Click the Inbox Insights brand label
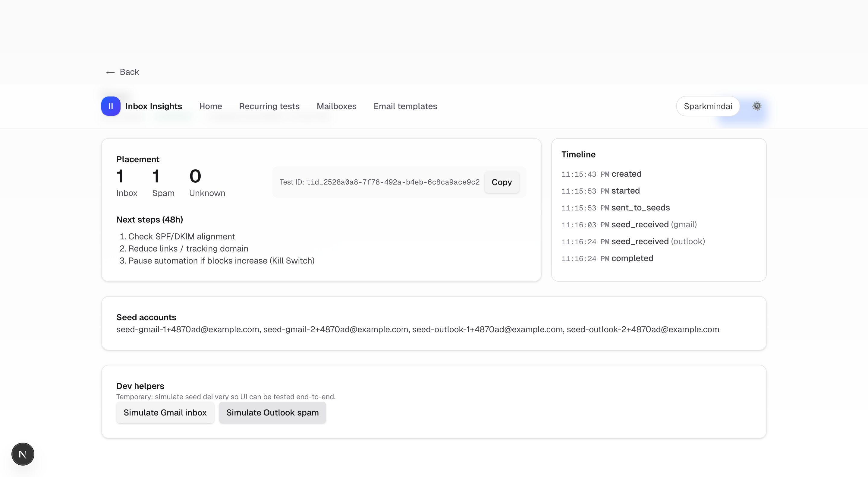The width and height of the screenshot is (868, 477). tap(154, 106)
